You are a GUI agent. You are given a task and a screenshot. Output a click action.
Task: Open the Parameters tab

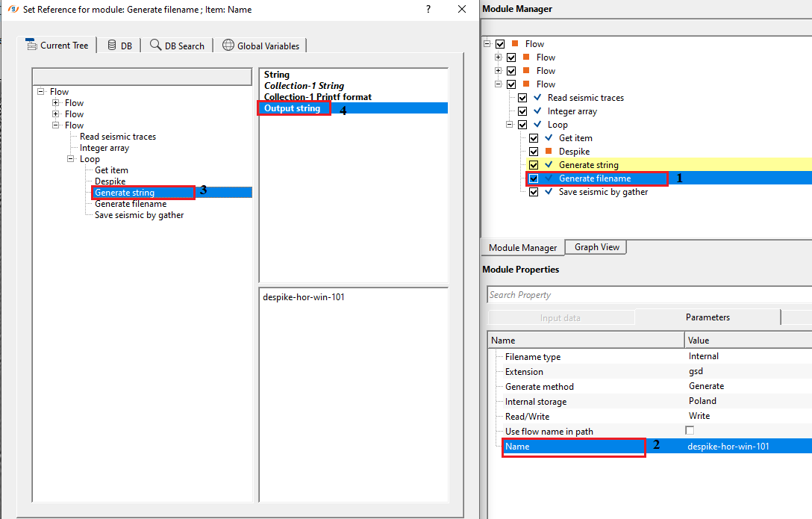point(707,317)
